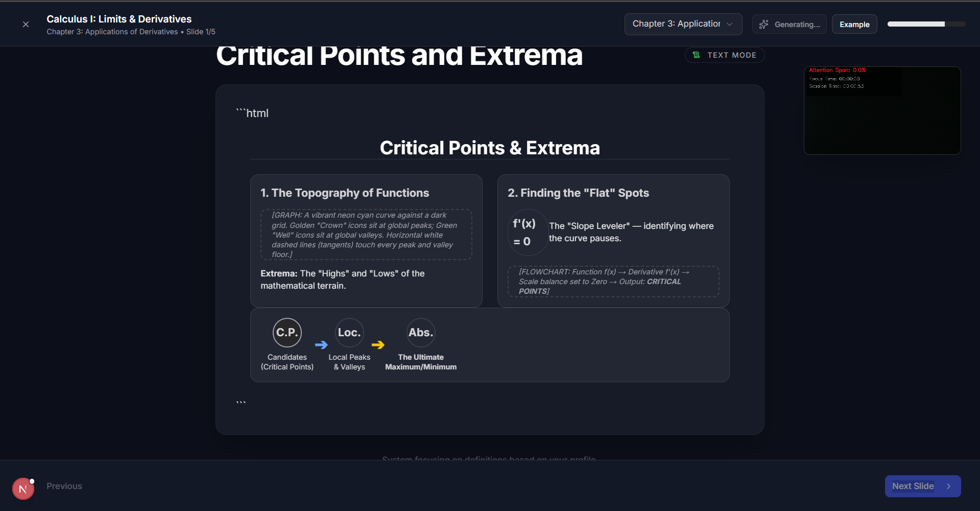The height and width of the screenshot is (511, 980).
Task: Click 'The Ultimate Maximum/Minimum' label
Action: [x=421, y=362]
